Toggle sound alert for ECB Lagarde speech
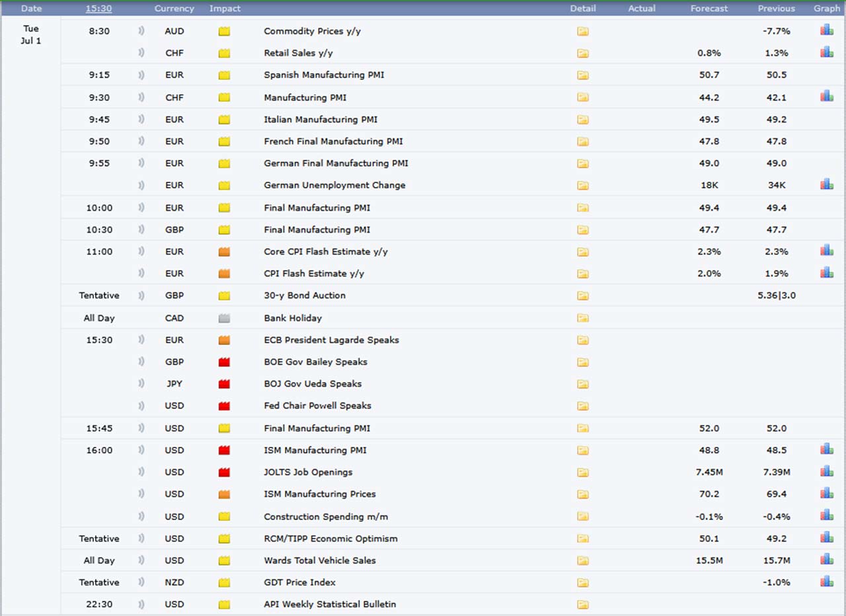The height and width of the screenshot is (616, 846). tap(141, 340)
